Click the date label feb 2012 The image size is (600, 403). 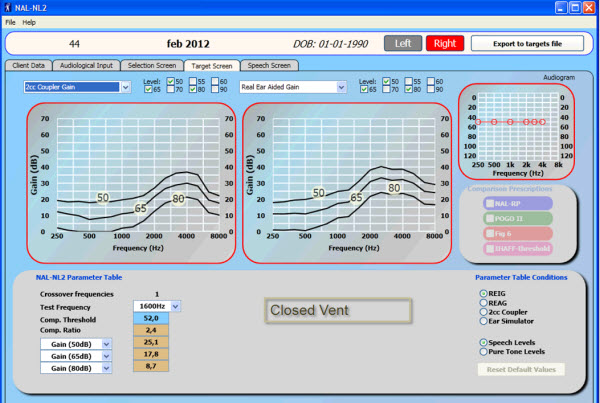[x=188, y=44]
